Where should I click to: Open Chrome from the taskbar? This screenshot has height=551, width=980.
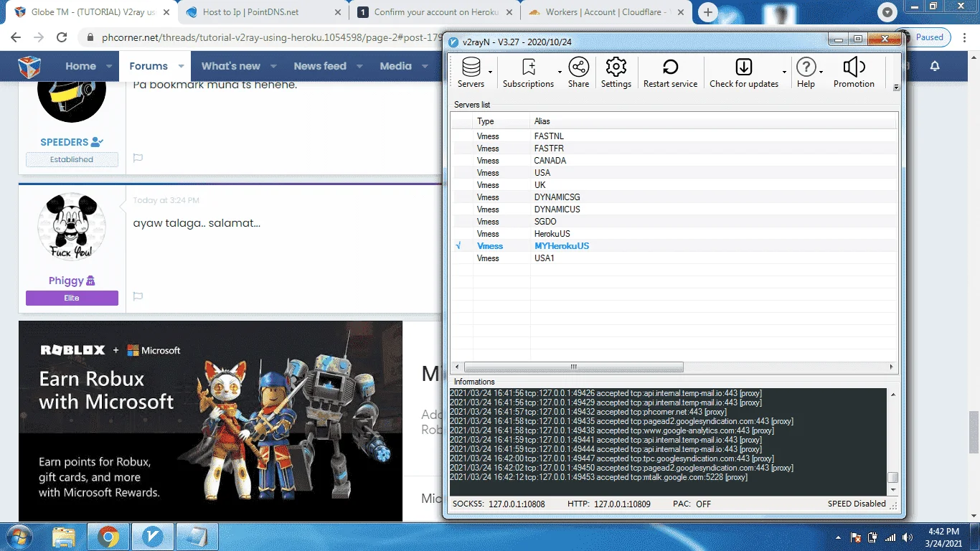(x=108, y=537)
